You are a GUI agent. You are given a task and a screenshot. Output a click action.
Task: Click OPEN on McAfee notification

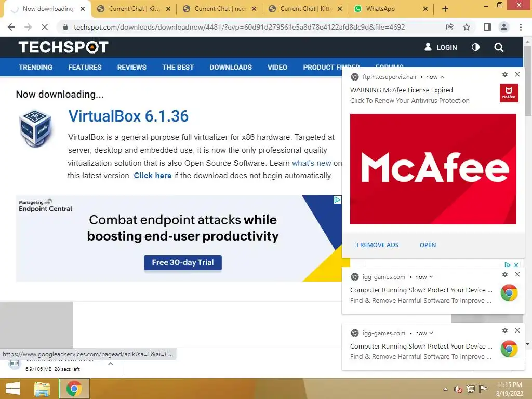tap(428, 245)
